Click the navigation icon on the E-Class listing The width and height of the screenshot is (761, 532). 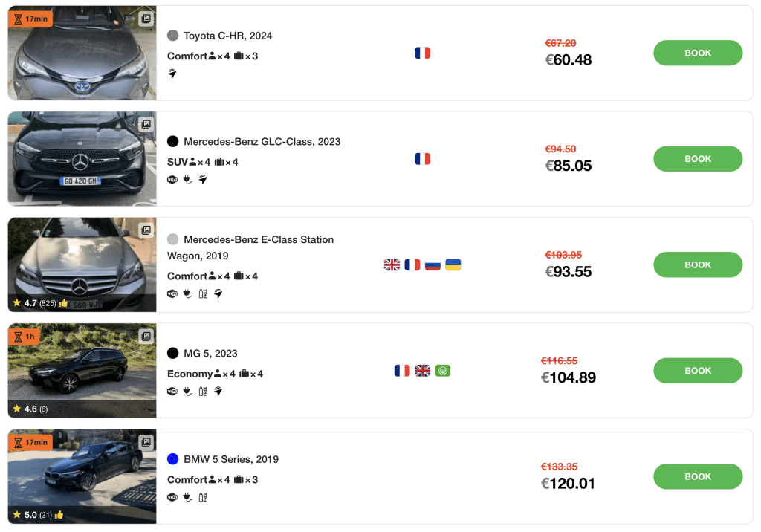[218, 295]
